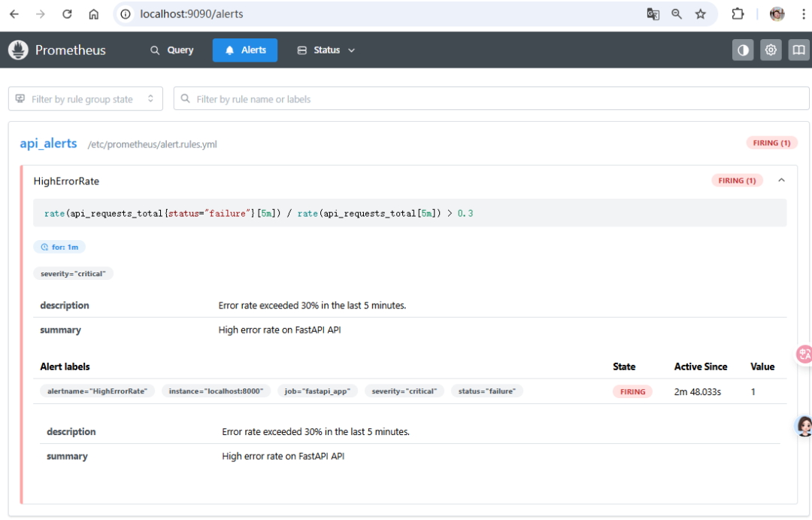
Task: Click the floating avatar assistant icon
Action: (804, 426)
